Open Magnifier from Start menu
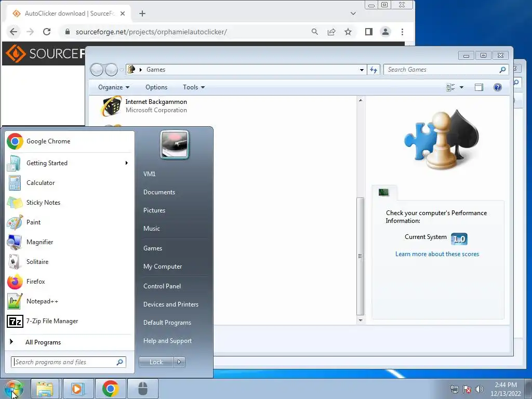Image resolution: width=532 pixels, height=399 pixels. (x=70, y=242)
